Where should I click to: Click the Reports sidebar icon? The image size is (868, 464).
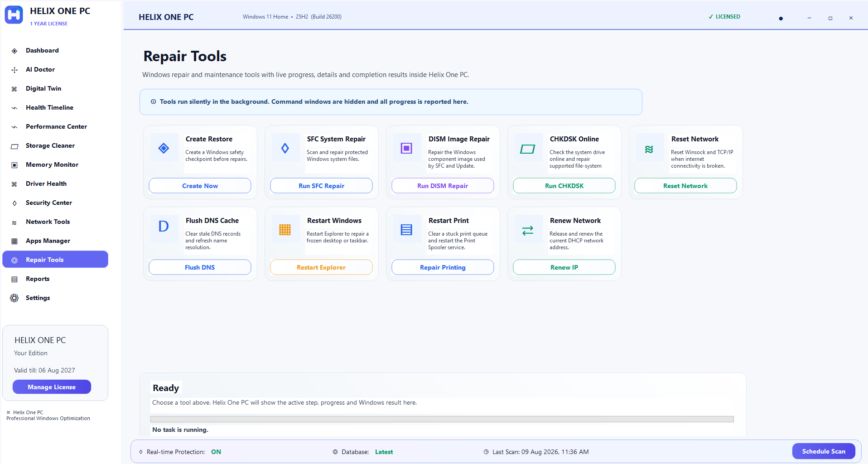pos(14,279)
